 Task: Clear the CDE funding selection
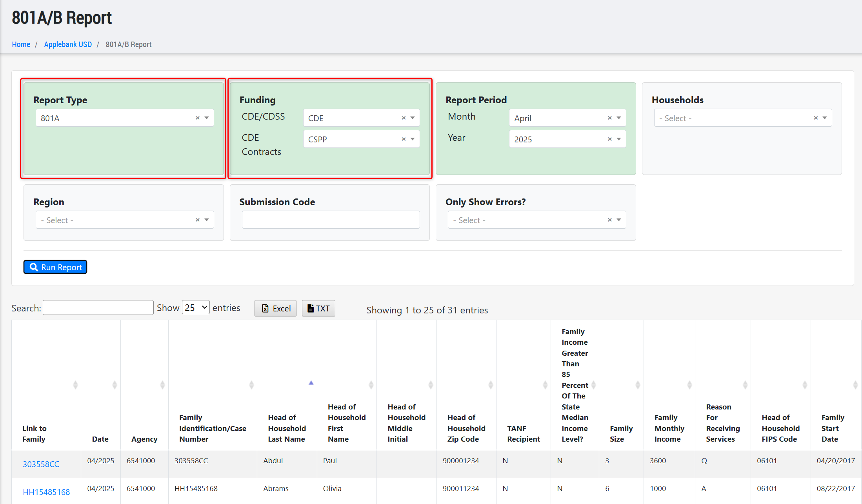click(x=404, y=118)
